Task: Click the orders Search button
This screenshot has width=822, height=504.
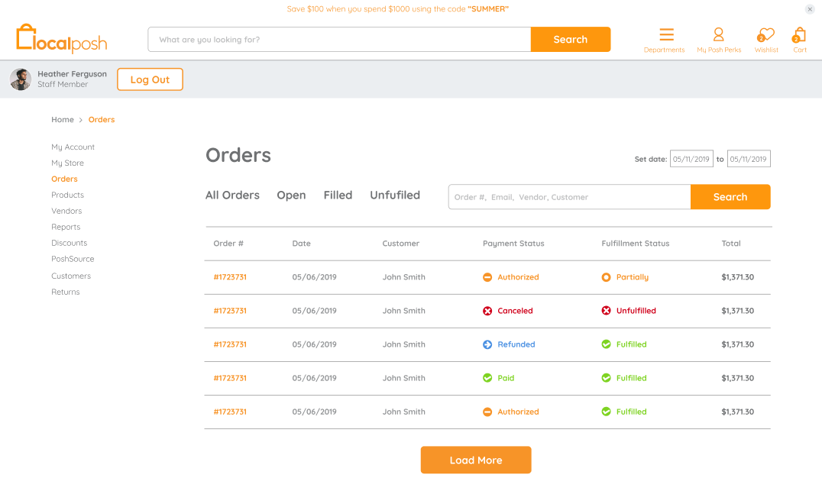Action: 730,197
